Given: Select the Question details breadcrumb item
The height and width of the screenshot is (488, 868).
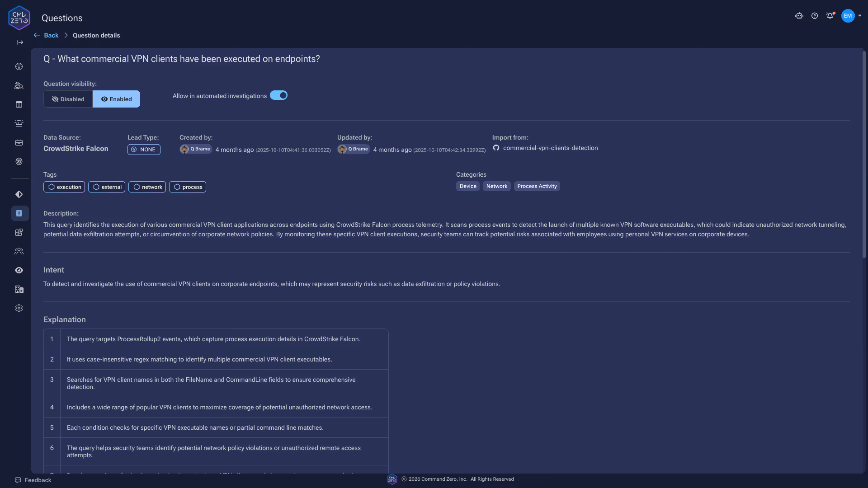Looking at the screenshot, I should (96, 35).
